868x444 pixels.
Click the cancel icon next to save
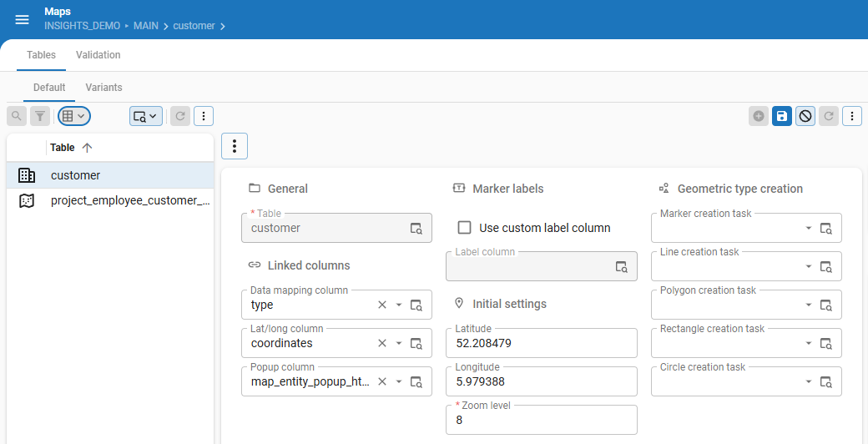point(805,116)
